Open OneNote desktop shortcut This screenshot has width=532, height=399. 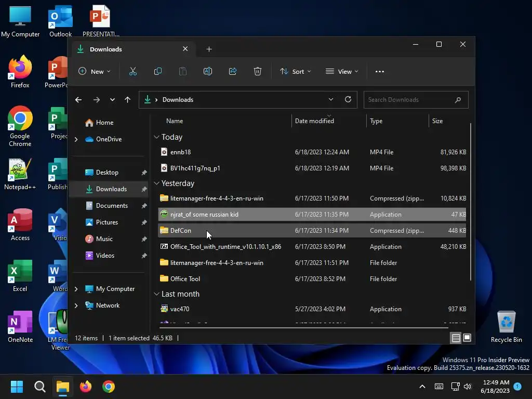tap(20, 326)
